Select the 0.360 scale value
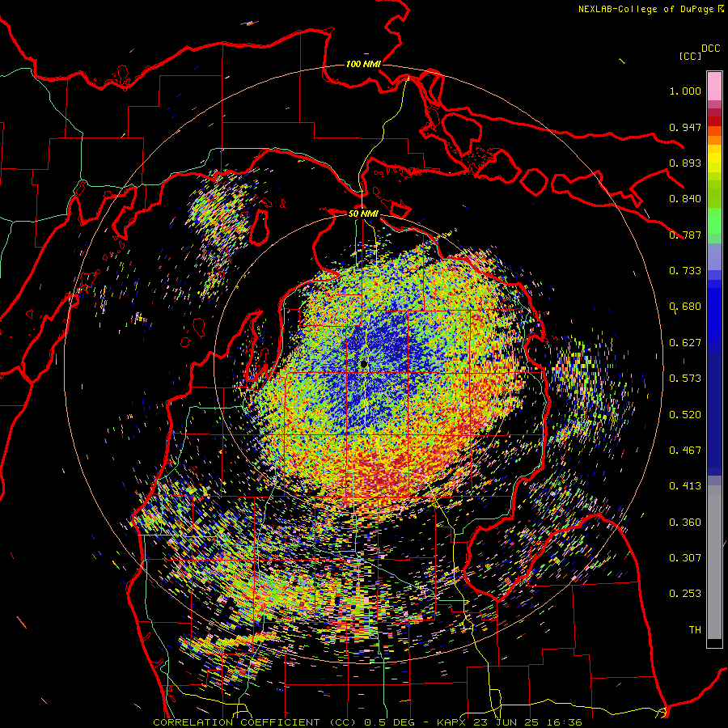 click(x=685, y=523)
